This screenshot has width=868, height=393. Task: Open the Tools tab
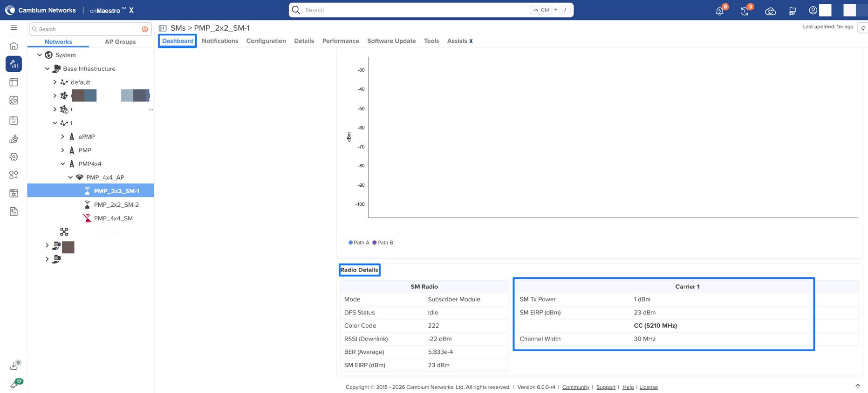click(x=431, y=41)
